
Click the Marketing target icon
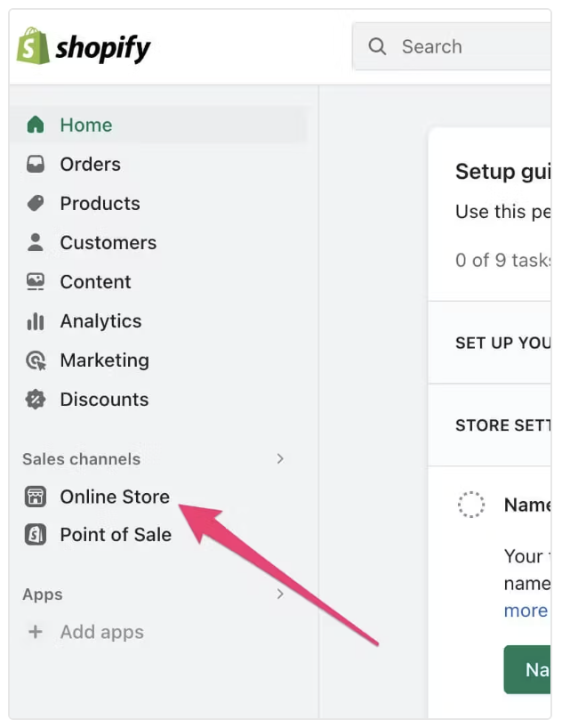coord(36,360)
